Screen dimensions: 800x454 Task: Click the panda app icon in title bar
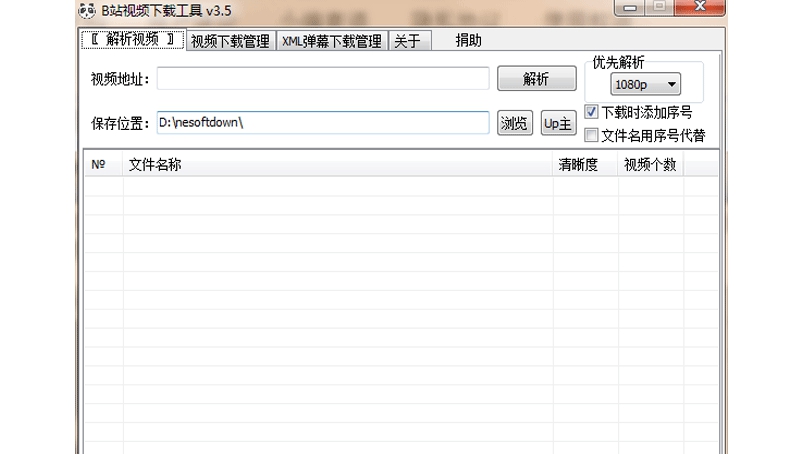tap(87, 11)
